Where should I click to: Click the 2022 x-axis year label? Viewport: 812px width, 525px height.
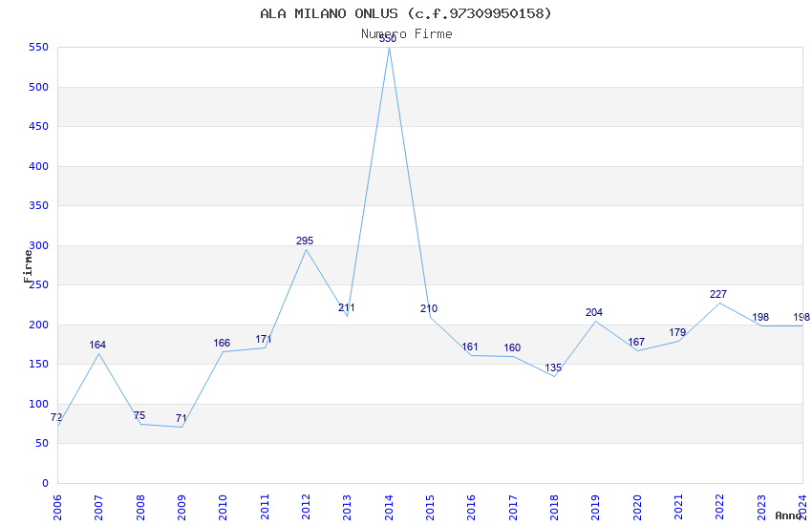click(x=720, y=508)
